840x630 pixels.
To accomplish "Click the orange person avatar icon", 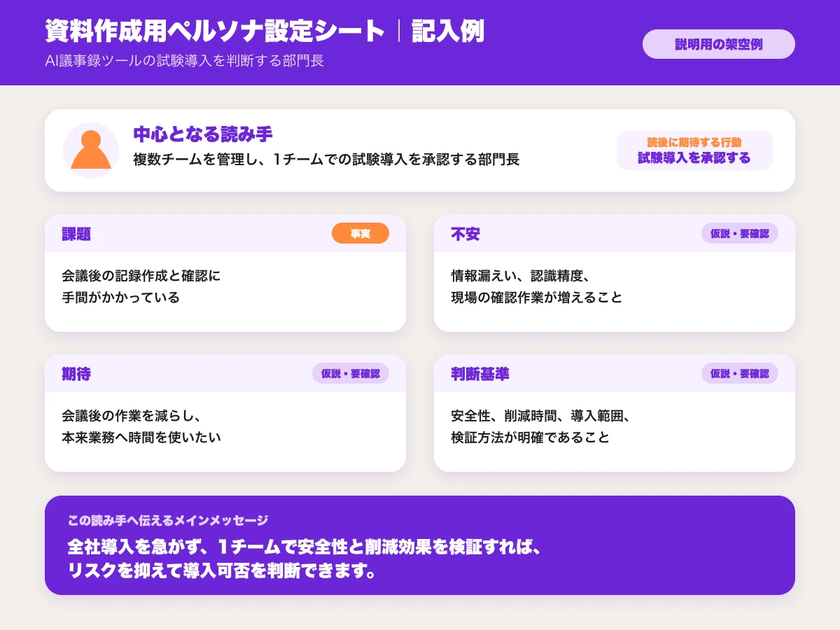I will point(91,150).
